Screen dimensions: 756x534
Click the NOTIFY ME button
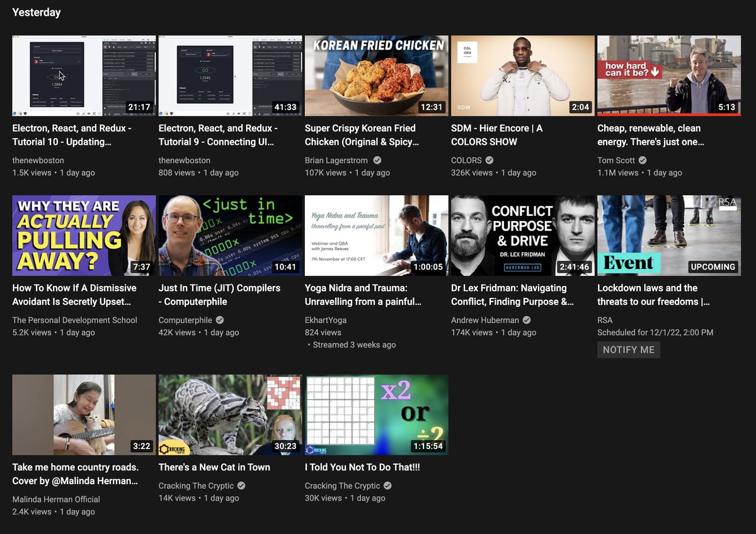pos(629,349)
